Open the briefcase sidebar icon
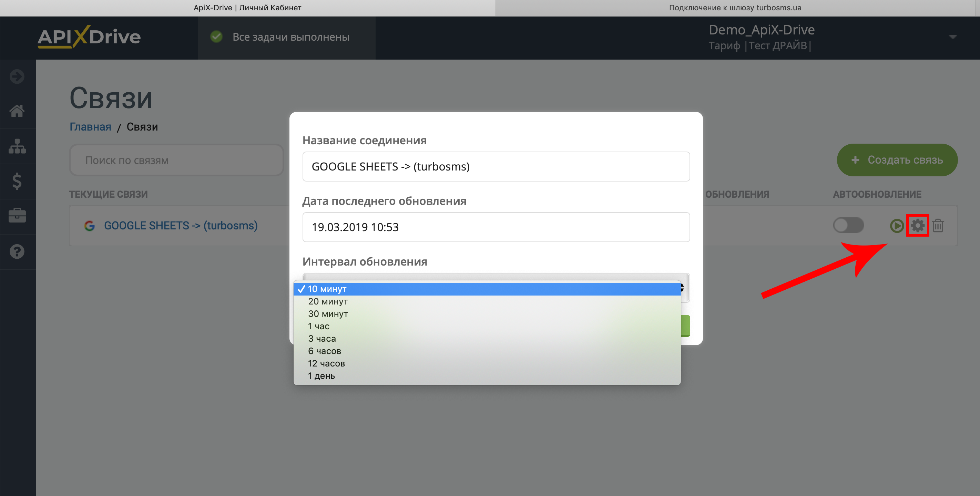 coord(17,216)
